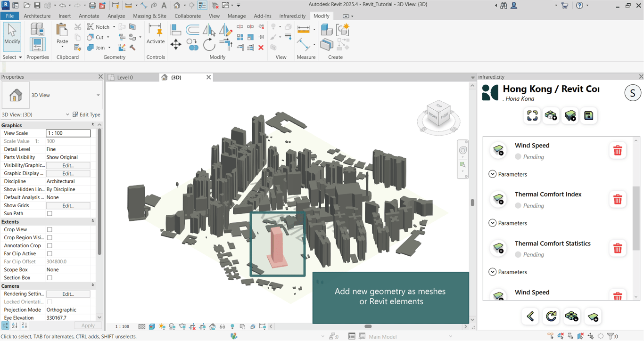Expand Parameters under Thermal Comfort Index

pyautogui.click(x=493, y=223)
